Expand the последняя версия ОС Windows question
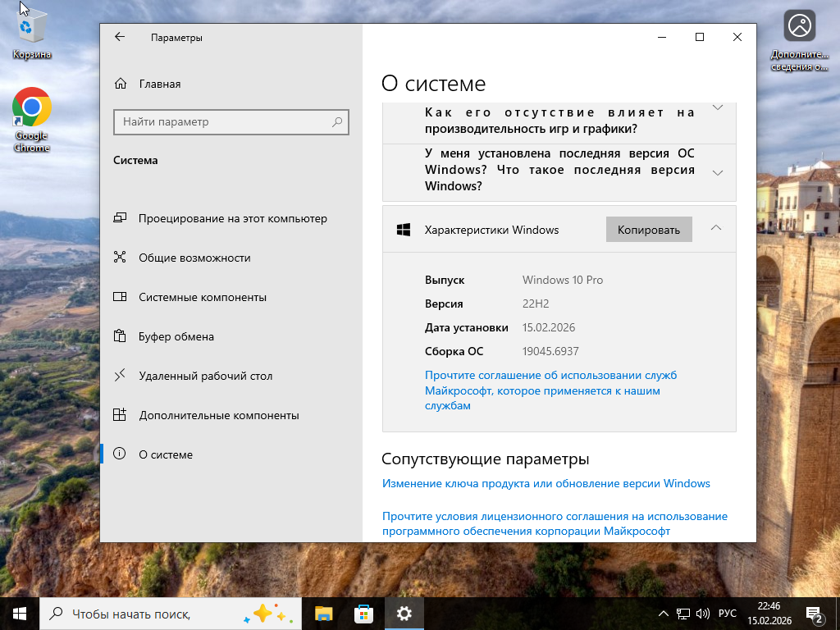840x630 pixels. click(718, 172)
